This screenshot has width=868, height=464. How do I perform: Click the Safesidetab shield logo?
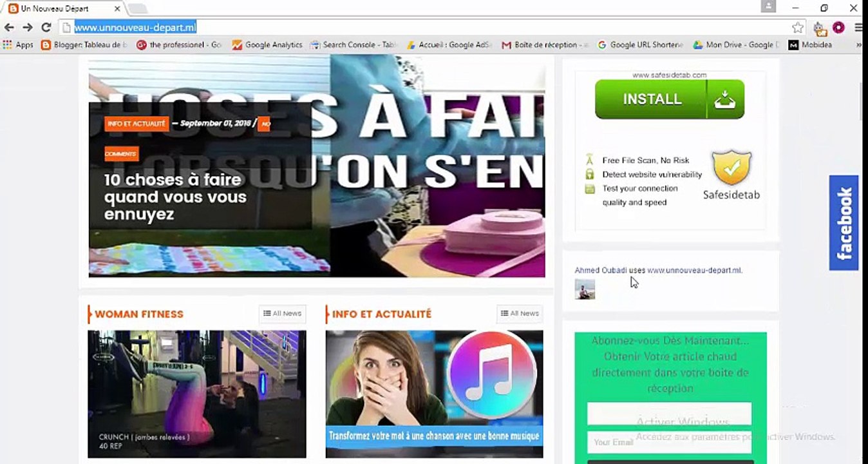[732, 168]
